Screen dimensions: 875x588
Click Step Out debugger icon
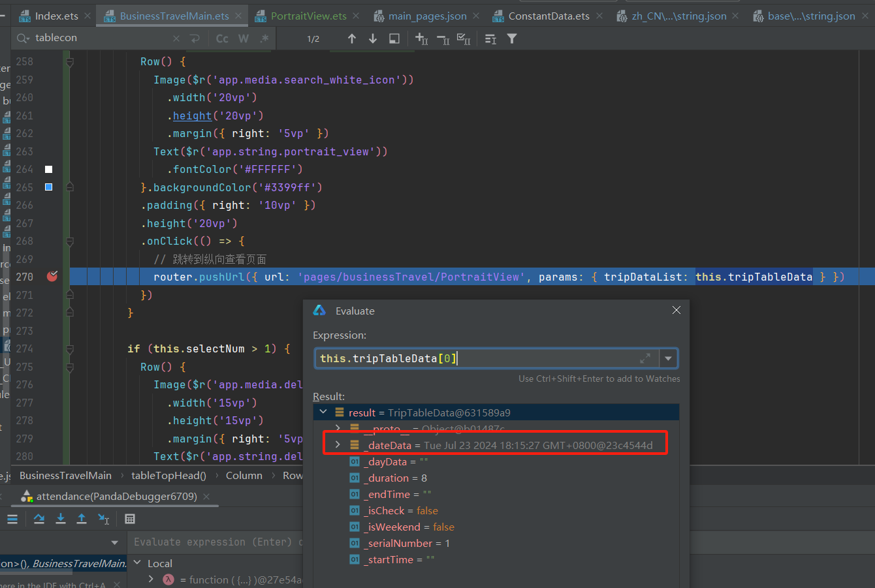(82, 519)
